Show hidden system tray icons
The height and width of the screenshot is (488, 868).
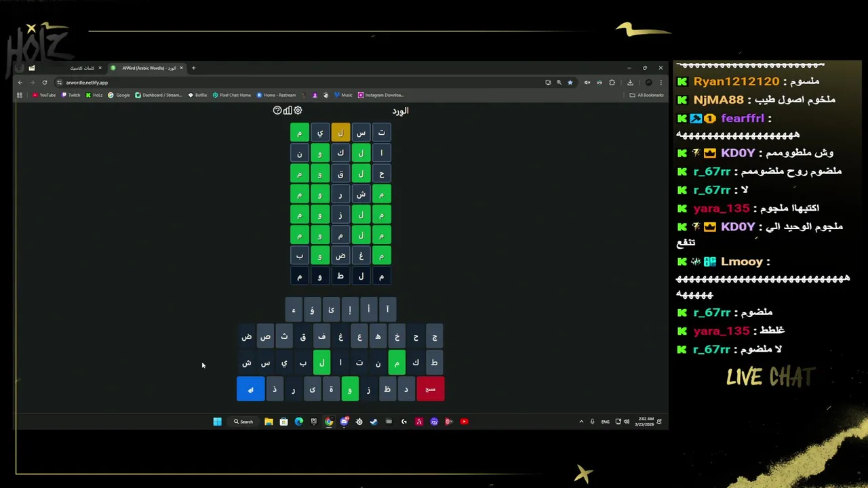(x=581, y=422)
